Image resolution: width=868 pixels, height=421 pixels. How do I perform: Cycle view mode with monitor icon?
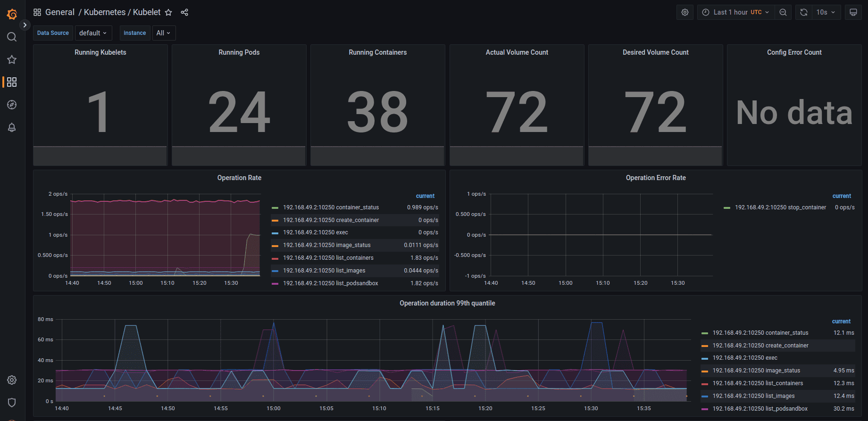click(x=853, y=12)
